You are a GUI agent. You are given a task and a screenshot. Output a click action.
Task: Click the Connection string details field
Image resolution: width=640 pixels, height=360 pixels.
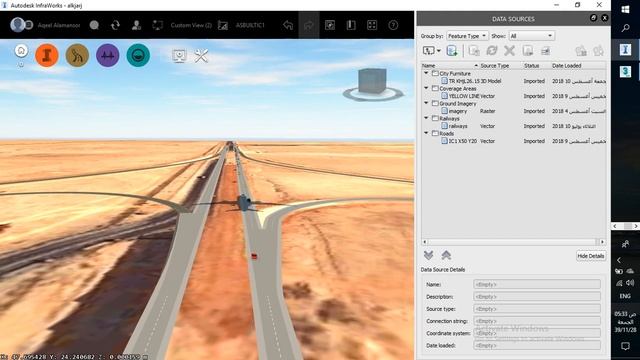[537, 321]
